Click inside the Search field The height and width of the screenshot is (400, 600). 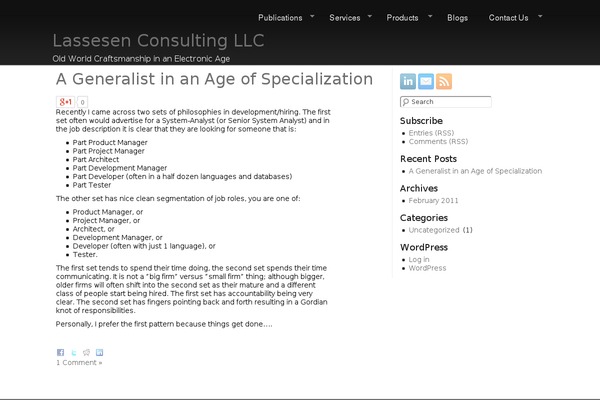(445, 102)
